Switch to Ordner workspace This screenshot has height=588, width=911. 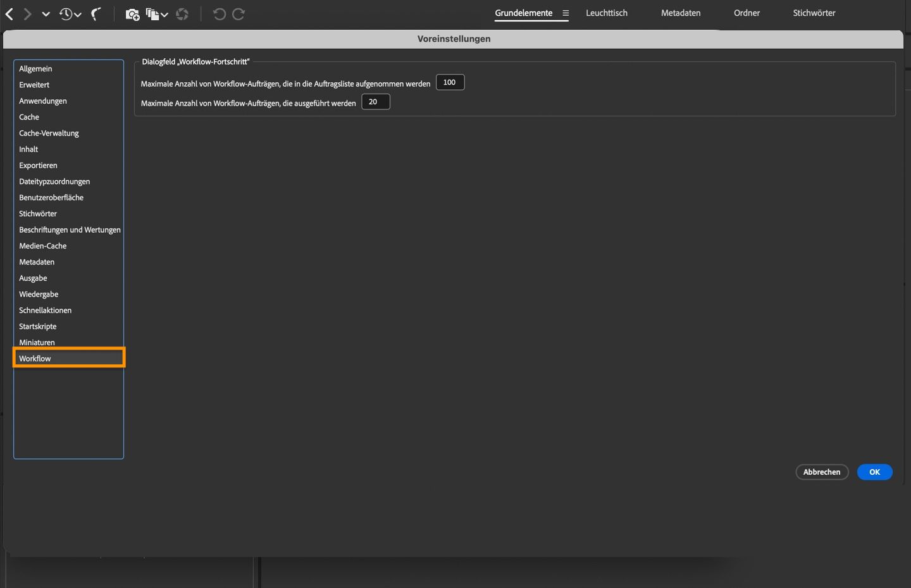point(747,13)
